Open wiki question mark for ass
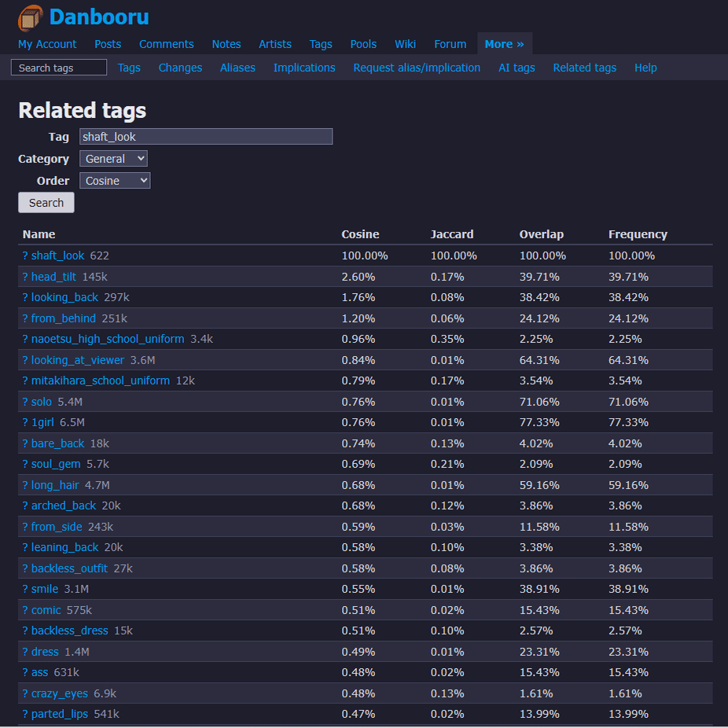 click(25, 672)
